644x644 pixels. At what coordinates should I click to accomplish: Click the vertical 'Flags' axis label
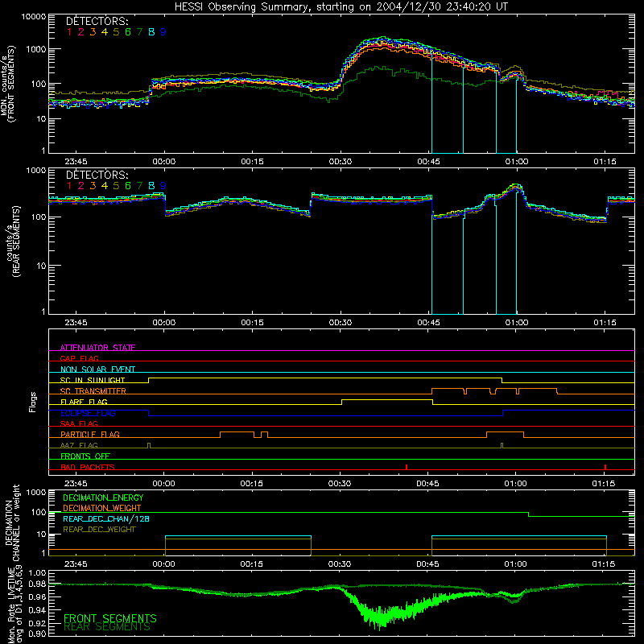[x=33, y=402]
